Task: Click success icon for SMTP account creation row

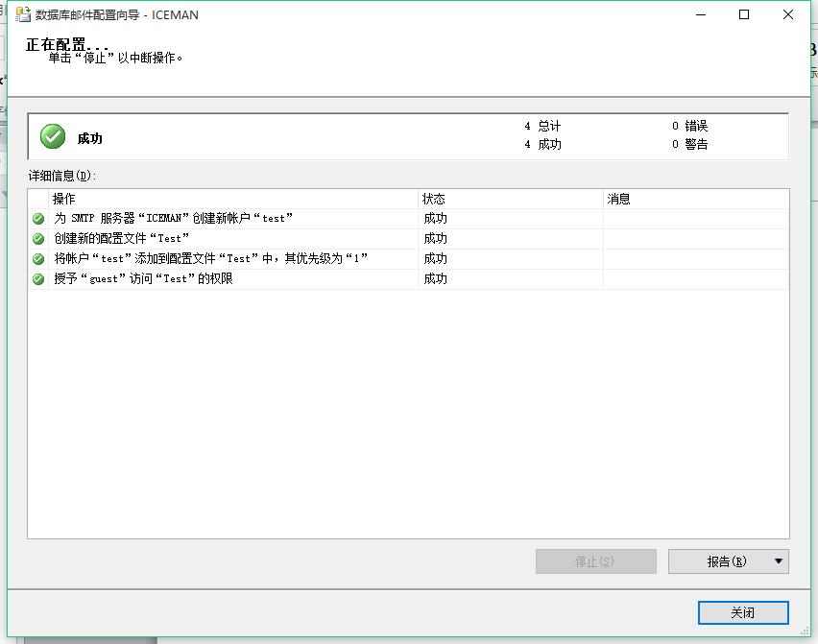Action: pyautogui.click(x=38, y=219)
